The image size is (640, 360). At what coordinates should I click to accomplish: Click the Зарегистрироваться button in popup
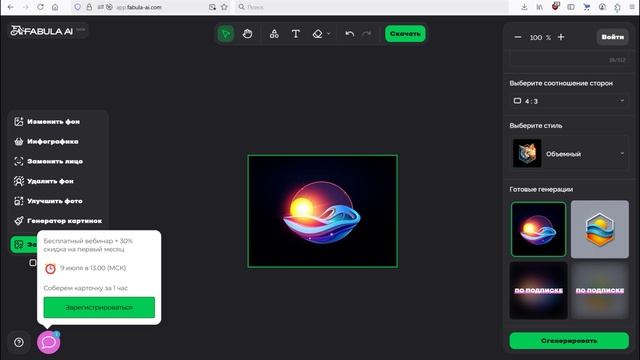coord(99,307)
